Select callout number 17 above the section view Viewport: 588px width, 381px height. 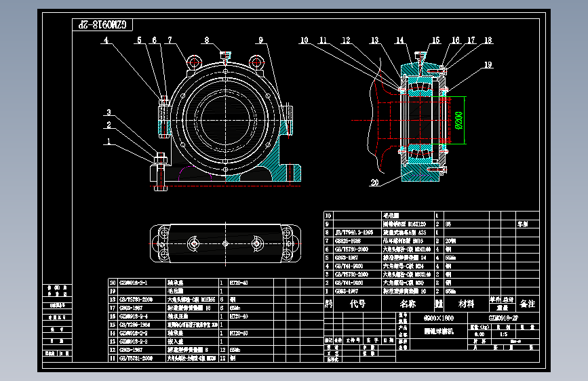click(471, 40)
